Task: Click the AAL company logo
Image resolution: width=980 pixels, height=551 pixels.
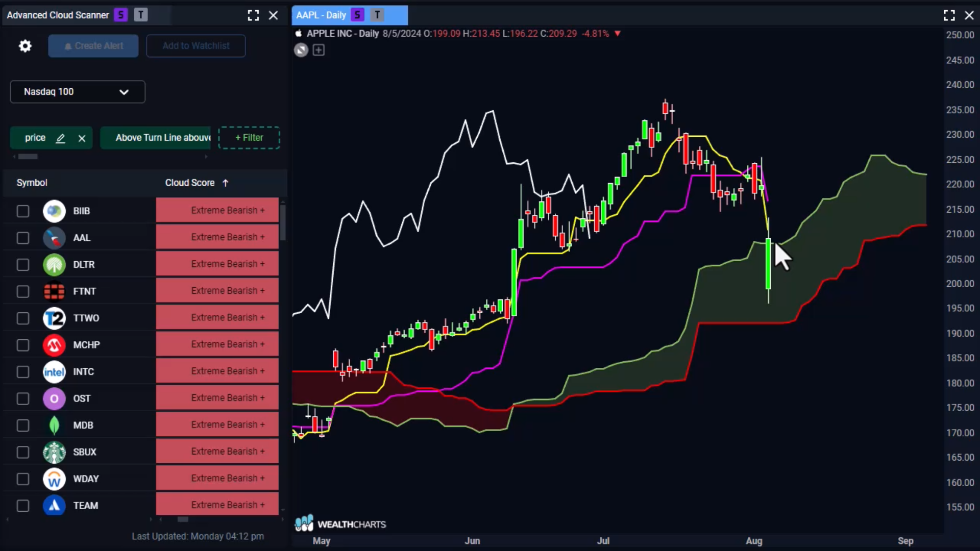Action: (x=54, y=238)
